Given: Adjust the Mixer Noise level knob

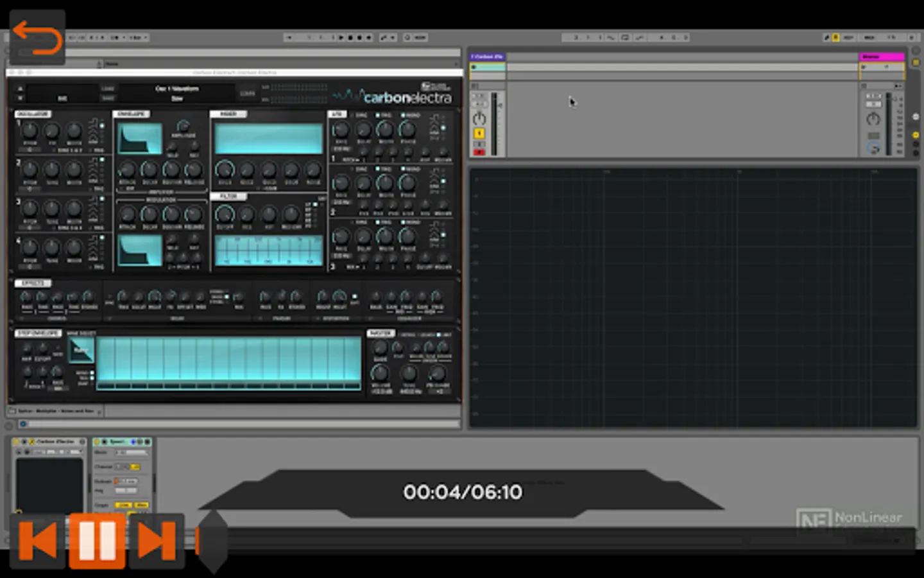Looking at the screenshot, I should click(313, 170).
